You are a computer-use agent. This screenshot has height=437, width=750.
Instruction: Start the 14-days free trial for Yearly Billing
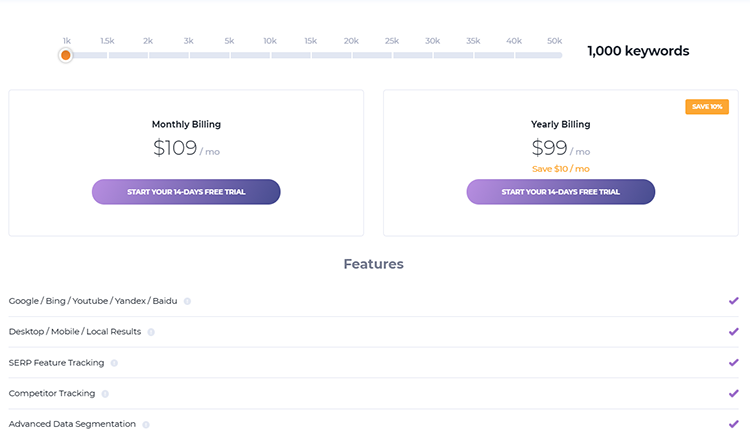(x=560, y=192)
